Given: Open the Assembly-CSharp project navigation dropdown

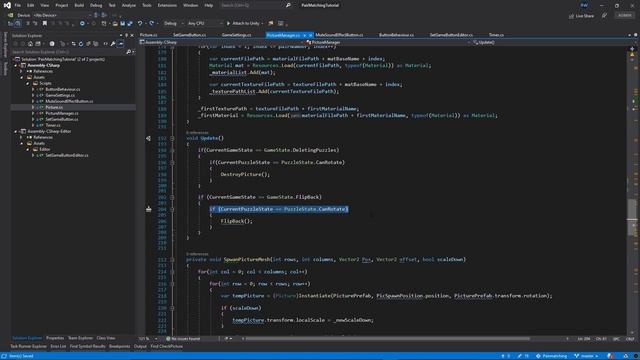Looking at the screenshot, I should coord(222,42).
